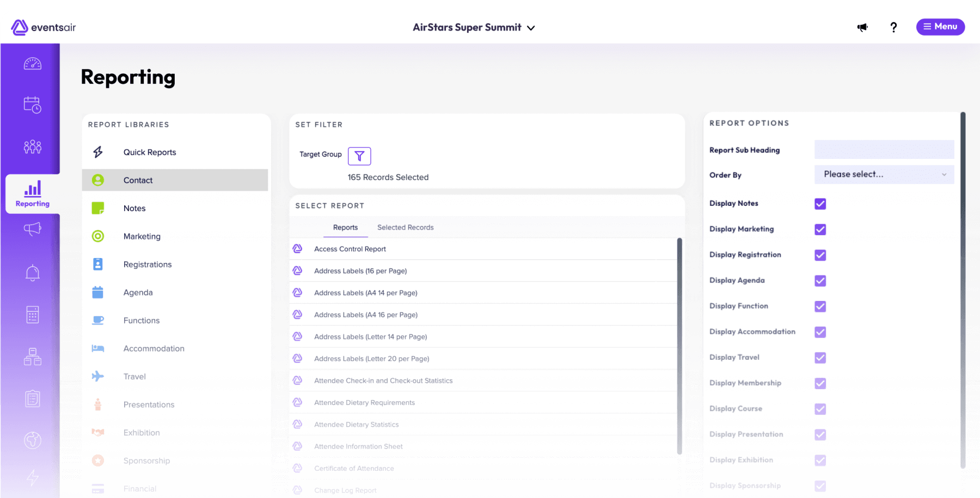This screenshot has height=498, width=980.
Task: Open the AirStars Super Summit event dropdown
Action: click(x=474, y=28)
